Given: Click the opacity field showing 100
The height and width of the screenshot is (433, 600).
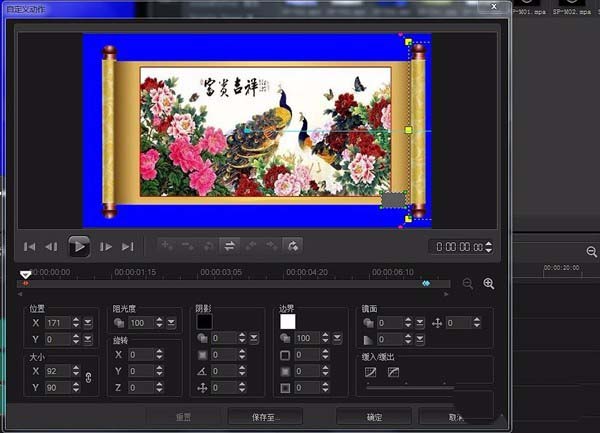Looking at the screenshot, I should [x=141, y=323].
